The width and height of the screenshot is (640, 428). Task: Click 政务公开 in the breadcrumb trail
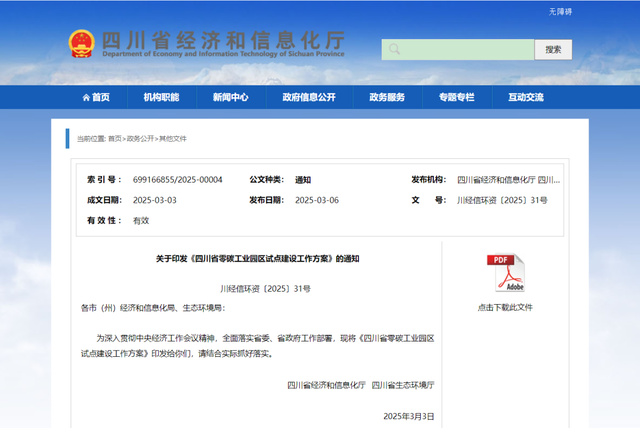tap(140, 139)
